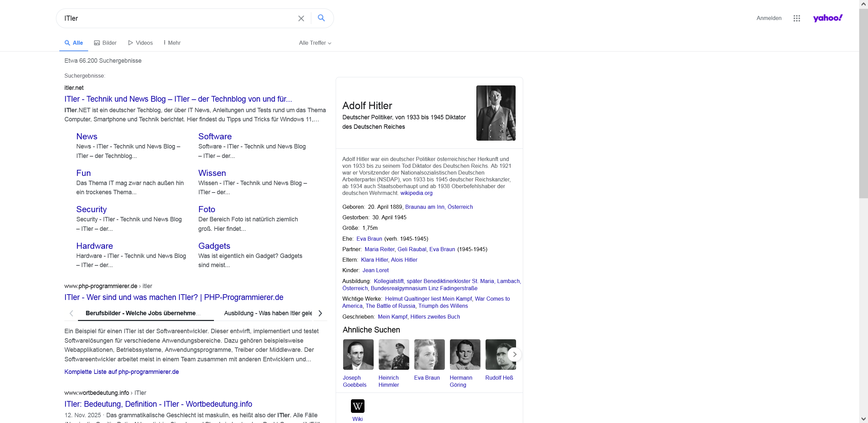The width and height of the screenshot is (868, 423).
Task: Open the PHP-Programmierer.de ITler result
Action: point(174,297)
